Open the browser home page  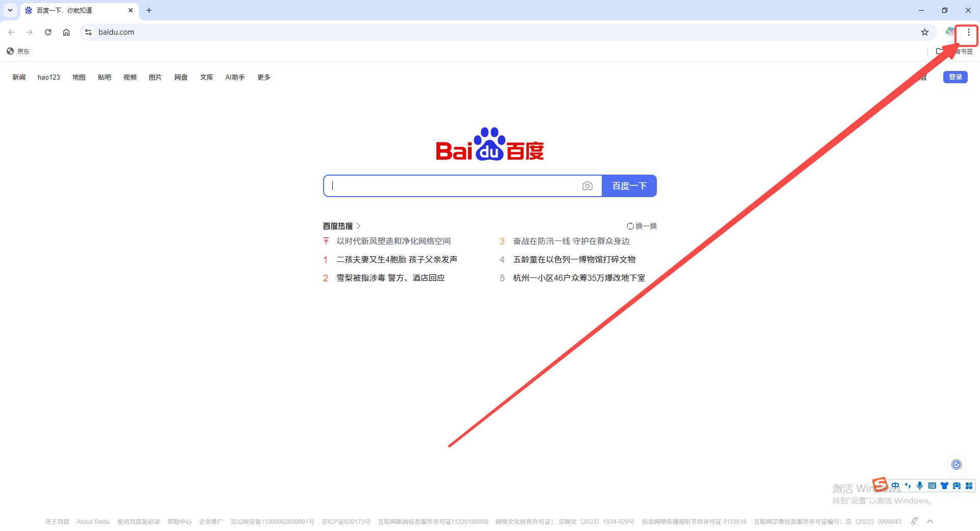click(66, 32)
